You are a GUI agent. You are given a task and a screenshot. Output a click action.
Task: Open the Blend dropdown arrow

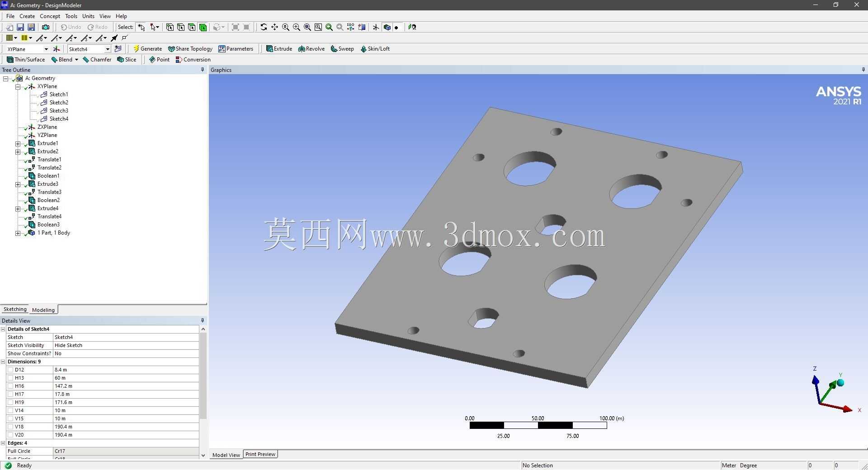[x=76, y=60]
